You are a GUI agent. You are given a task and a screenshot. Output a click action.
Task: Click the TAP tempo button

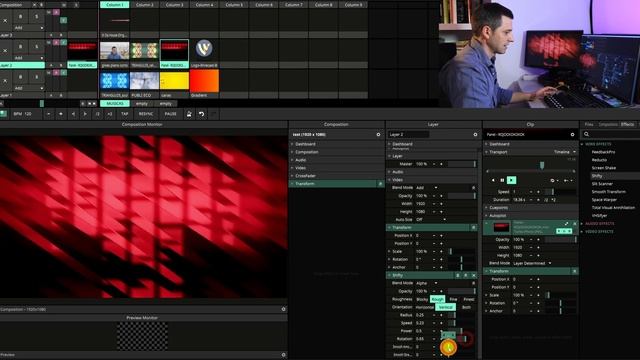pos(124,114)
